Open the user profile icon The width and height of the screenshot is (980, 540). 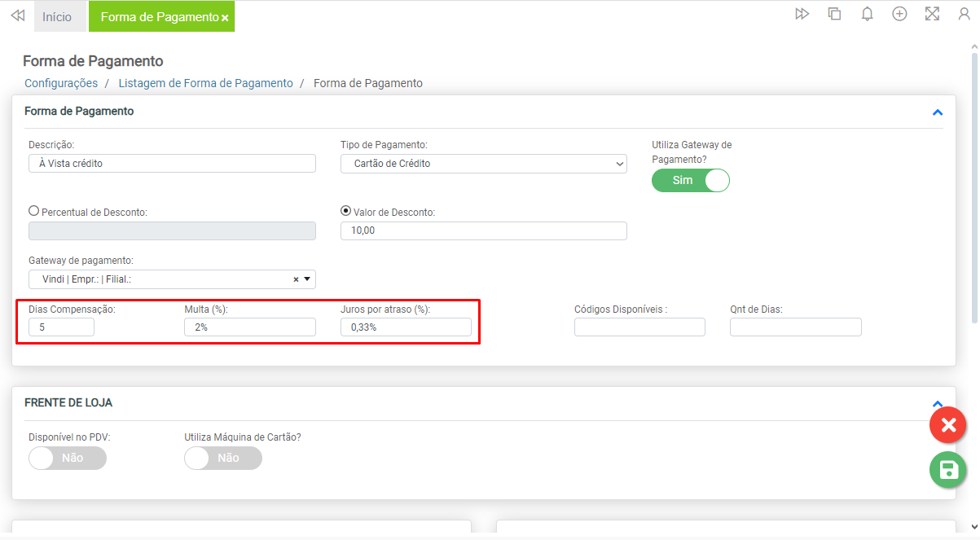[964, 14]
